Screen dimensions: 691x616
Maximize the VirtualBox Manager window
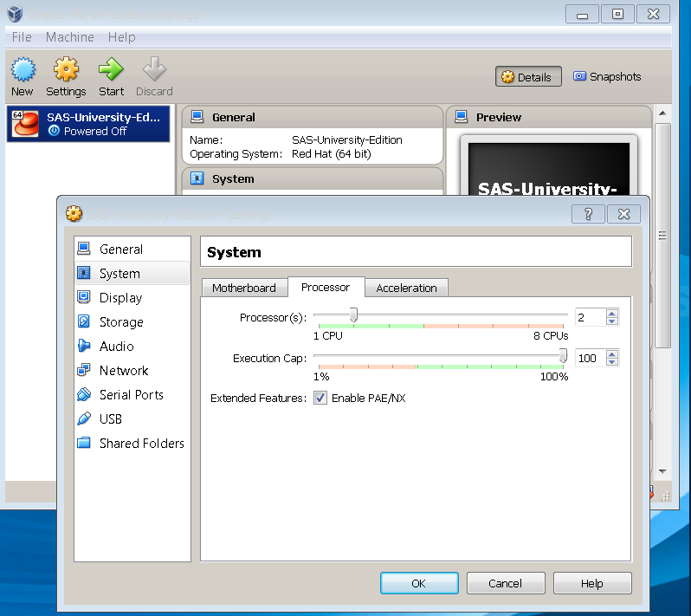pos(618,14)
